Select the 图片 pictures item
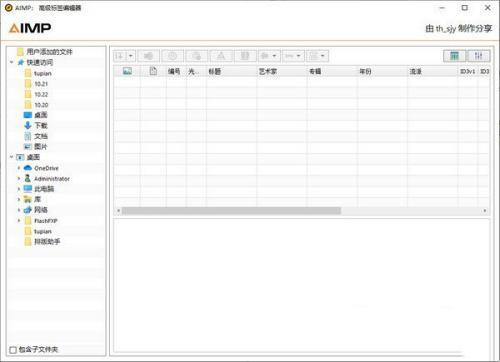Image resolution: width=500 pixels, height=362 pixels. [41, 147]
